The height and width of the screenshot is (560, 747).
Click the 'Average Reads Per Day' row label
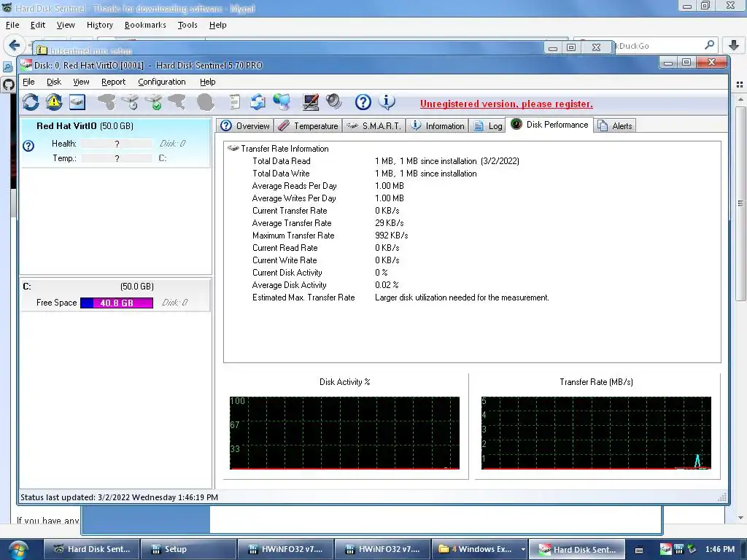point(295,186)
